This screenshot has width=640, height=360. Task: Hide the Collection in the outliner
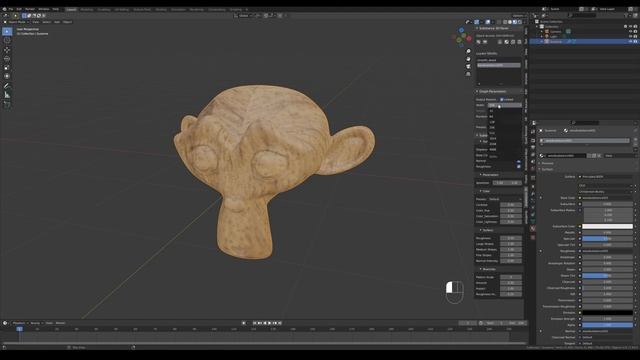coord(630,27)
